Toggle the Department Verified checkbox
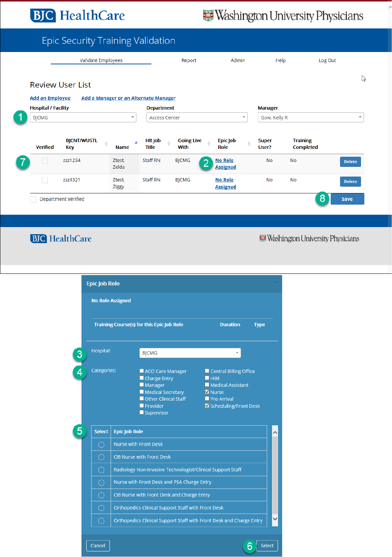This screenshot has height=557, width=392. click(33, 199)
